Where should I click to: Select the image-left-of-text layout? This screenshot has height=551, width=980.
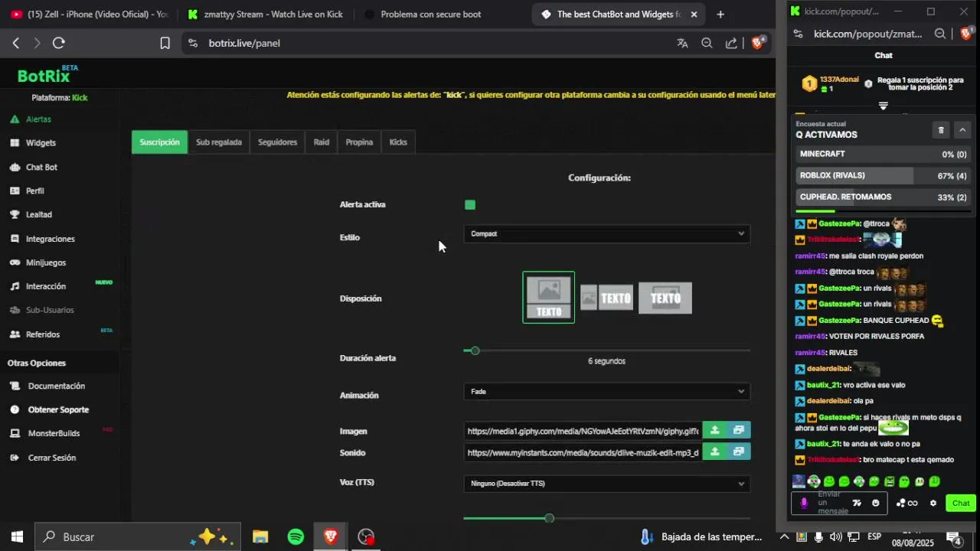pos(607,298)
